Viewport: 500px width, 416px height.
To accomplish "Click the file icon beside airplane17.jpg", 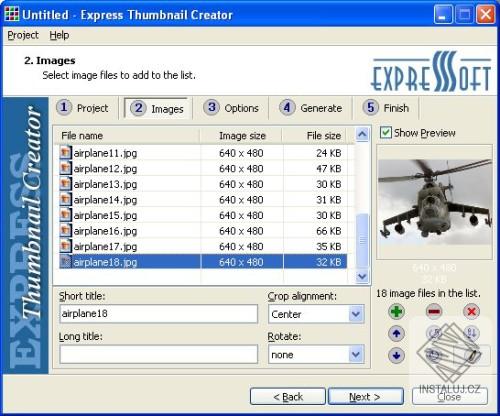I will 65,246.
